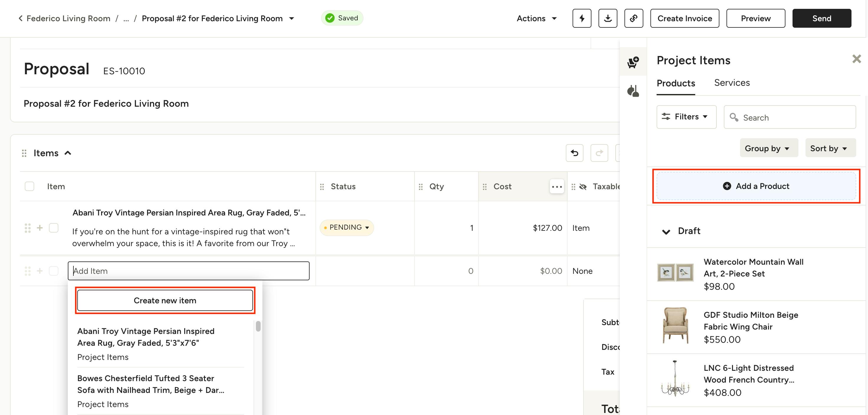Go back to Federico Living Room
The image size is (868, 415).
pyautogui.click(x=68, y=18)
